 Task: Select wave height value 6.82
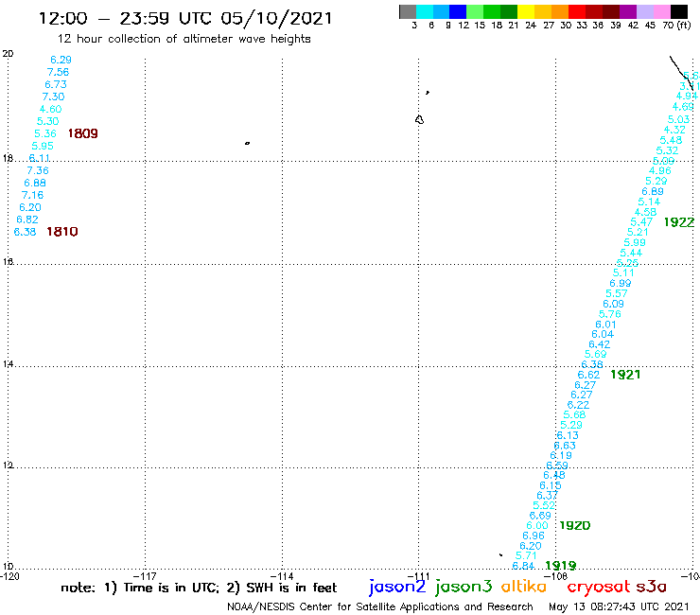(27, 220)
